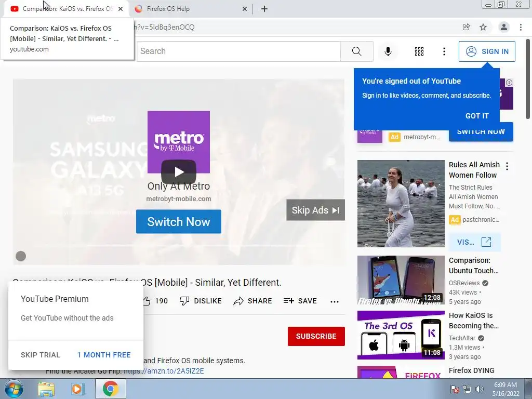Image resolution: width=532 pixels, height=399 pixels.
Task: Click the Dislike button
Action: pos(201,301)
